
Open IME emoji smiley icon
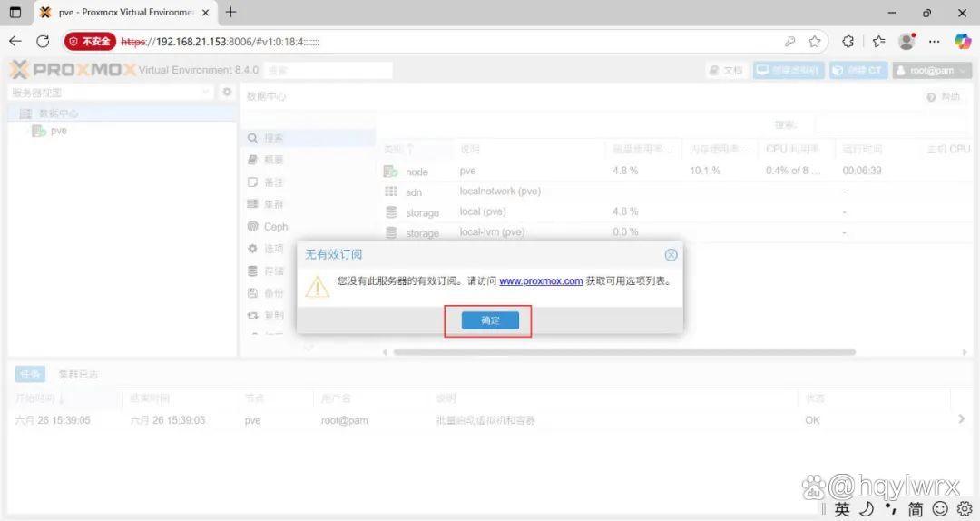point(941,509)
